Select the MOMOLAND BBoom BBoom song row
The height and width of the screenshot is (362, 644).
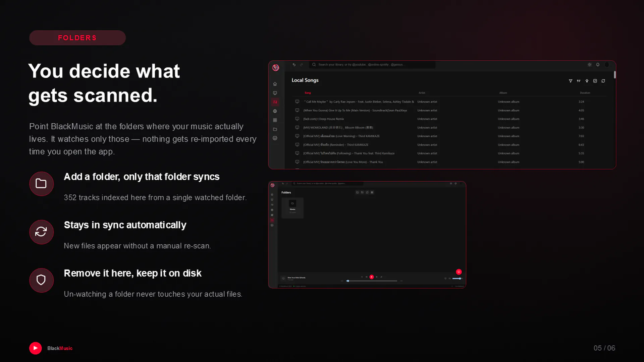(x=449, y=127)
